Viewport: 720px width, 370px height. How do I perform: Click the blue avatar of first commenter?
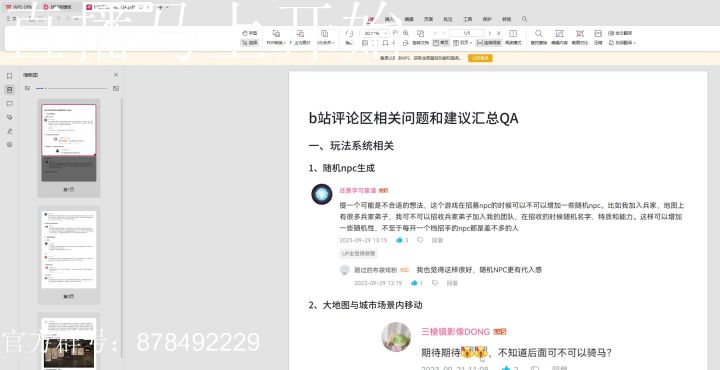(322, 194)
